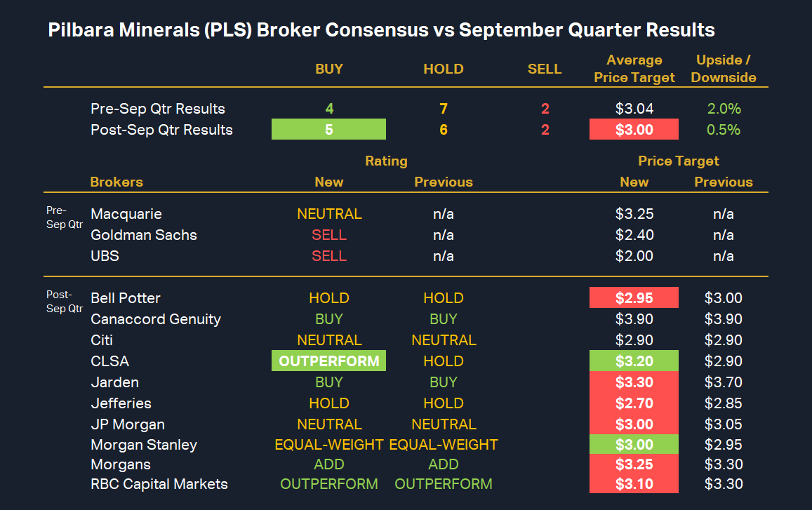The image size is (812, 510).
Task: Select Morgan Stanley's green new price target
Action: 634,445
